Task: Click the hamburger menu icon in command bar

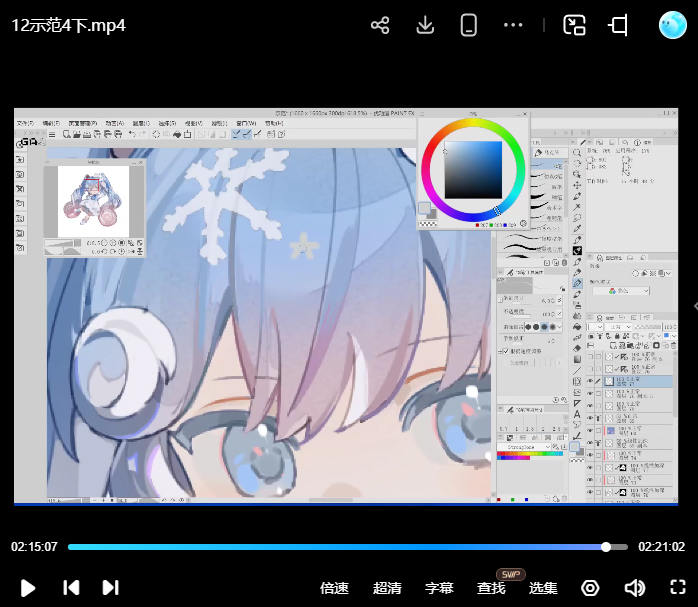Action: [52, 134]
